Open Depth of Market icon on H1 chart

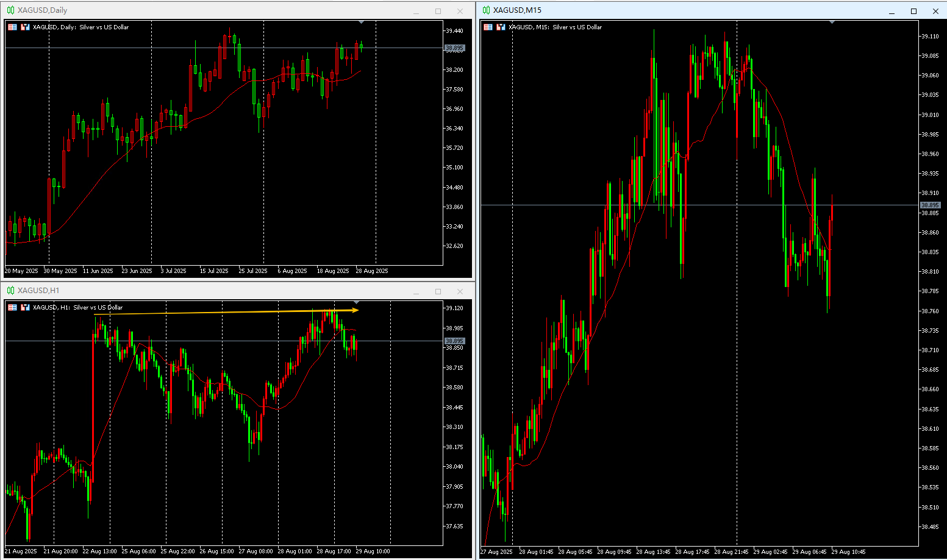25,307
